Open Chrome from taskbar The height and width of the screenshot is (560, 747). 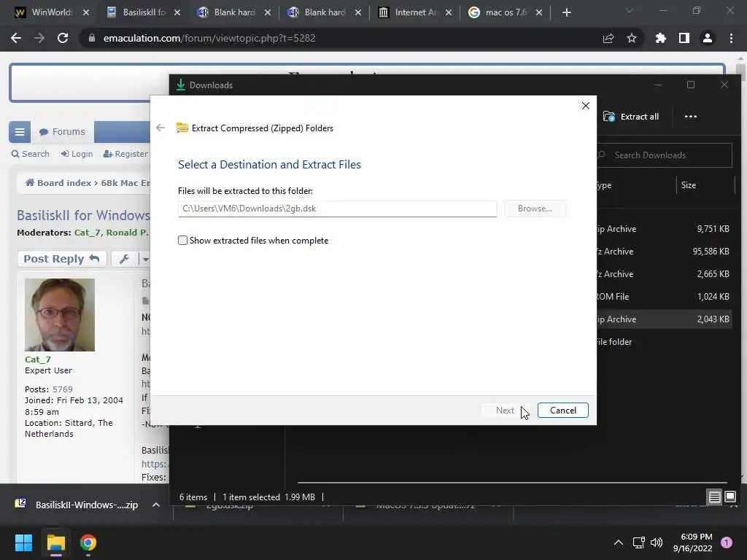(x=88, y=542)
